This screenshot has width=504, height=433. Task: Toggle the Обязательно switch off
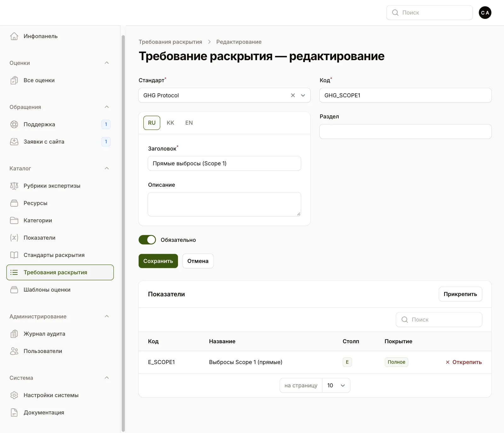(x=147, y=240)
